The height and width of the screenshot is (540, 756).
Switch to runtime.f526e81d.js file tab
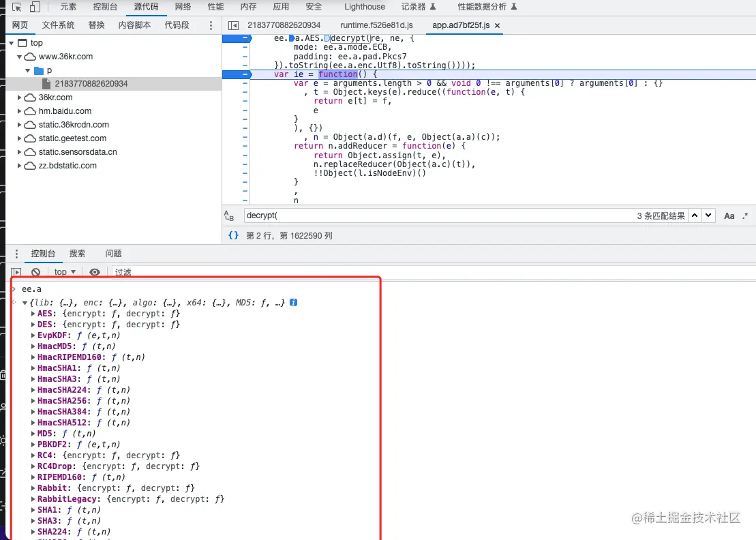tap(376, 25)
